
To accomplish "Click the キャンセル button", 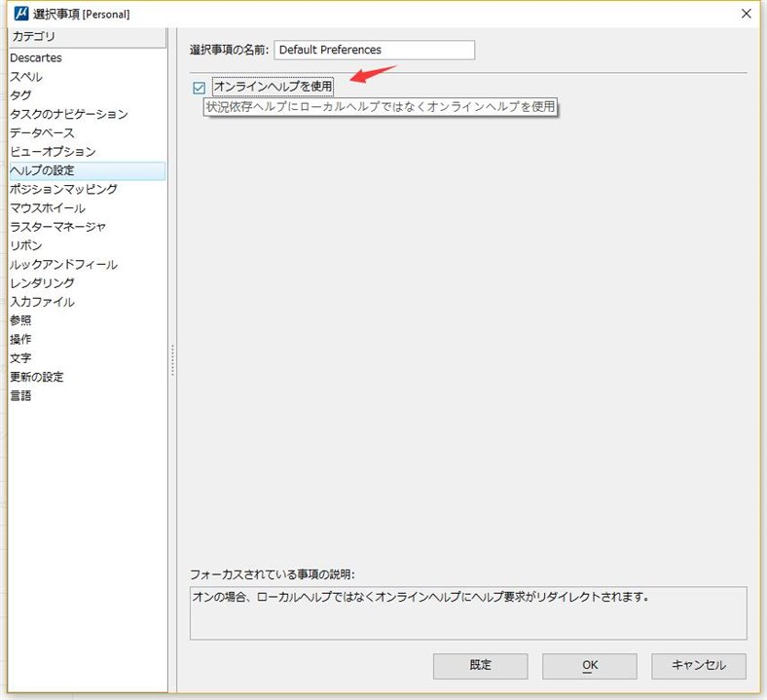I will pyautogui.click(x=699, y=666).
